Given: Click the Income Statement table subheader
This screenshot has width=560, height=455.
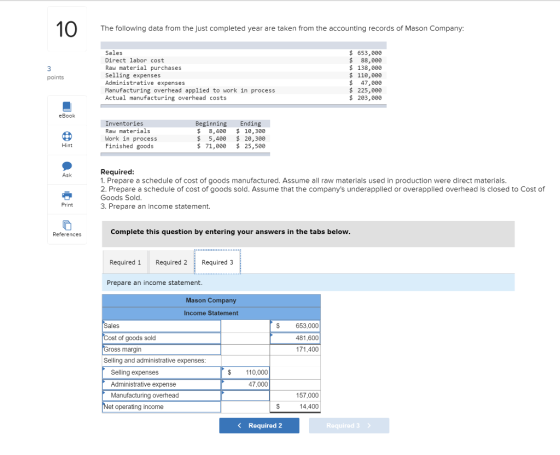Looking at the screenshot, I should [211, 313].
